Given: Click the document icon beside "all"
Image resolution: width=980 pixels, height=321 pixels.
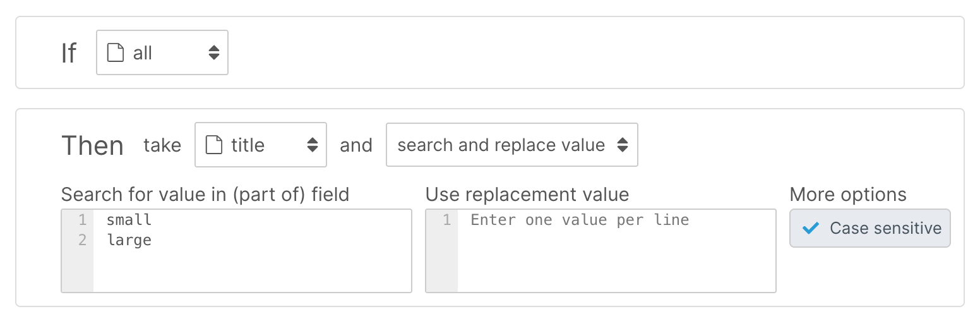Looking at the screenshot, I should [115, 53].
